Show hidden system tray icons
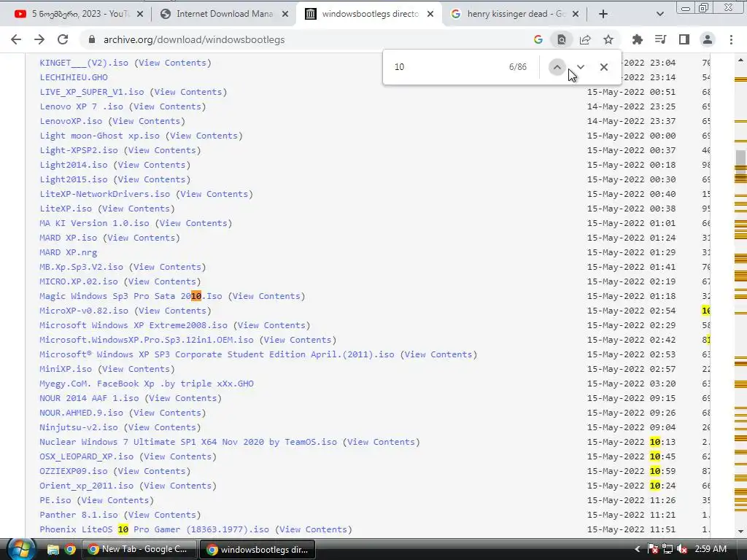747x560 pixels. (x=638, y=549)
